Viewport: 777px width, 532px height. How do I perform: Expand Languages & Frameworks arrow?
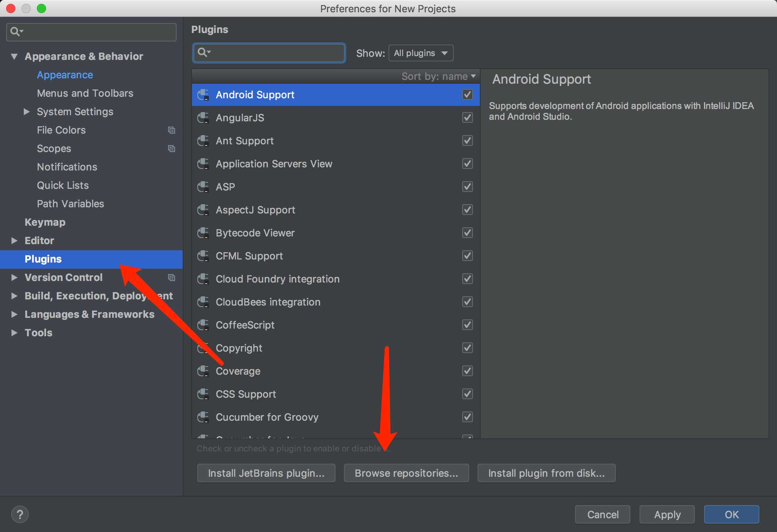[14, 314]
